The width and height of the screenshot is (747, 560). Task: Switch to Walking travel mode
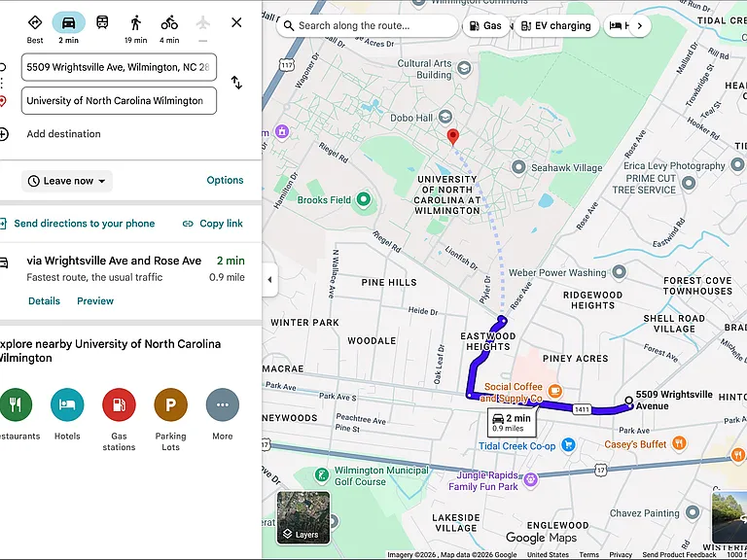[136, 22]
